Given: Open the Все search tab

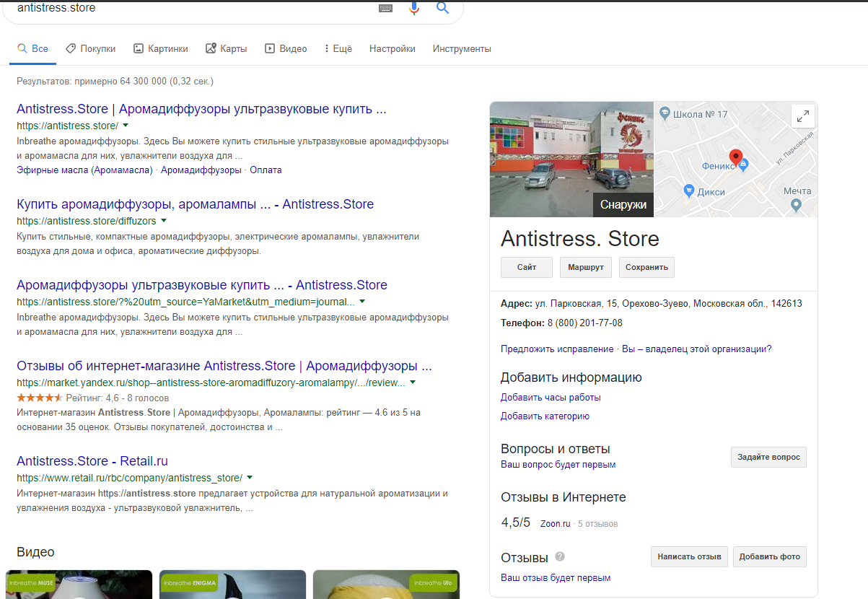Looking at the screenshot, I should [x=33, y=48].
